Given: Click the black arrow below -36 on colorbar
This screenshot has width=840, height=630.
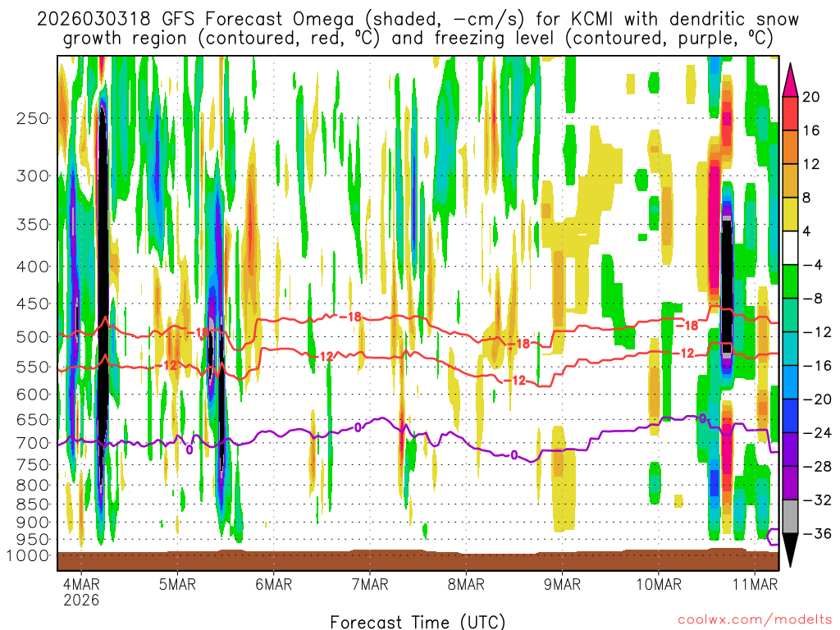Looking at the screenshot, I should (790, 550).
